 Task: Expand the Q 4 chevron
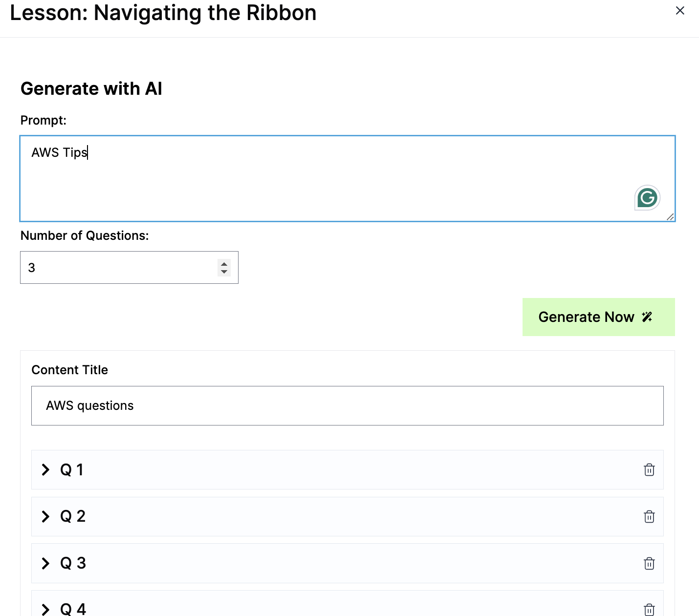45,609
